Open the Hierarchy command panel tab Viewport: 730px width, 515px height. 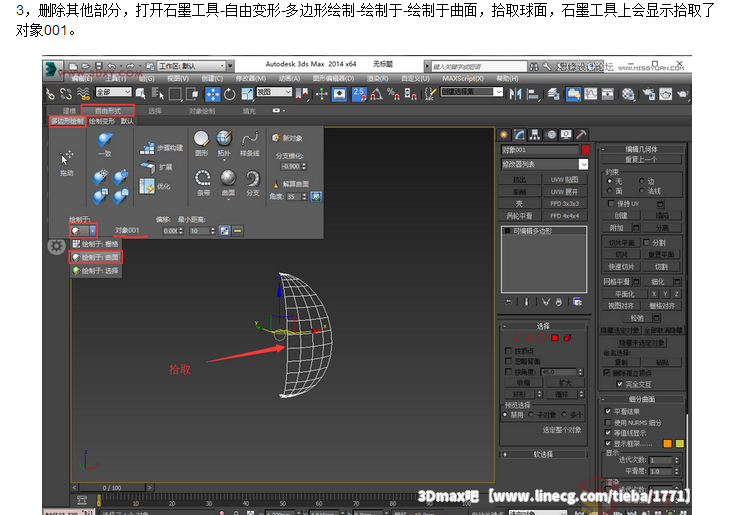[x=534, y=135]
